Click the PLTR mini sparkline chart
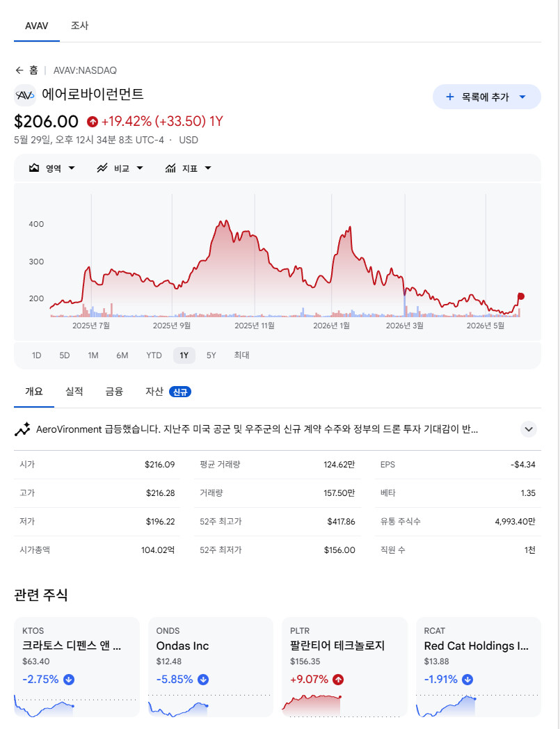The image size is (560, 729). 312,705
